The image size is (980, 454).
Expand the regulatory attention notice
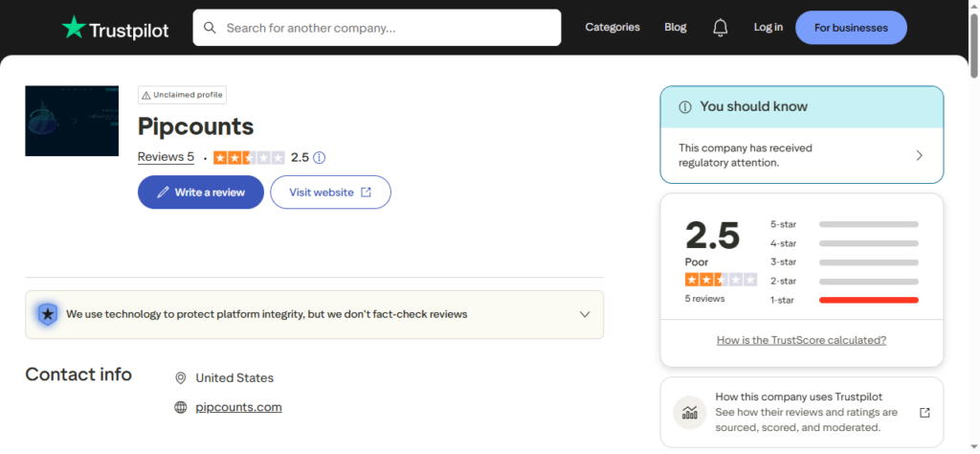pyautogui.click(x=920, y=155)
